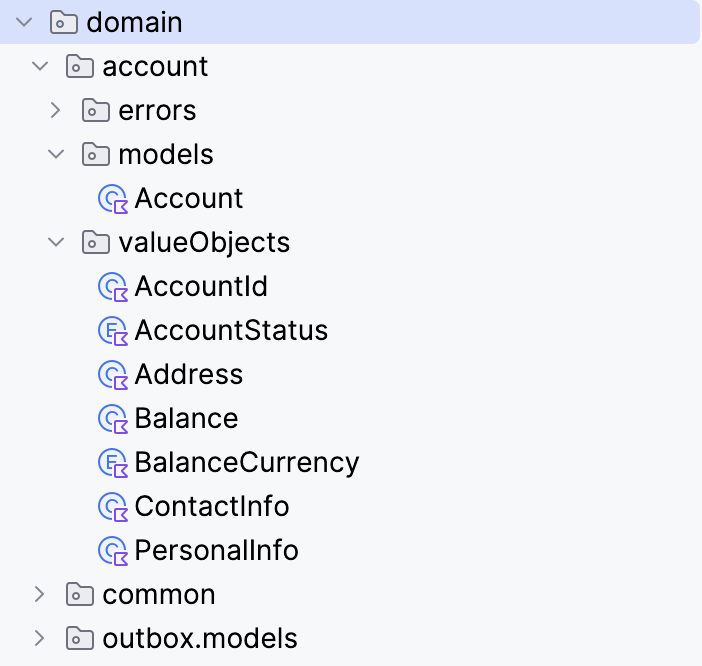Image resolution: width=702 pixels, height=666 pixels.
Task: Expand the errors package
Action: pyautogui.click(x=56, y=110)
